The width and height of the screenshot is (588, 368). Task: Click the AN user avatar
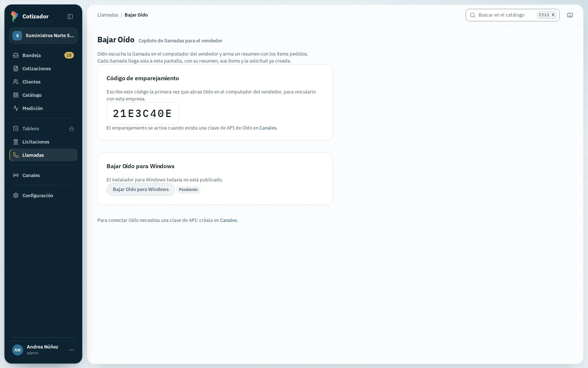point(17,350)
